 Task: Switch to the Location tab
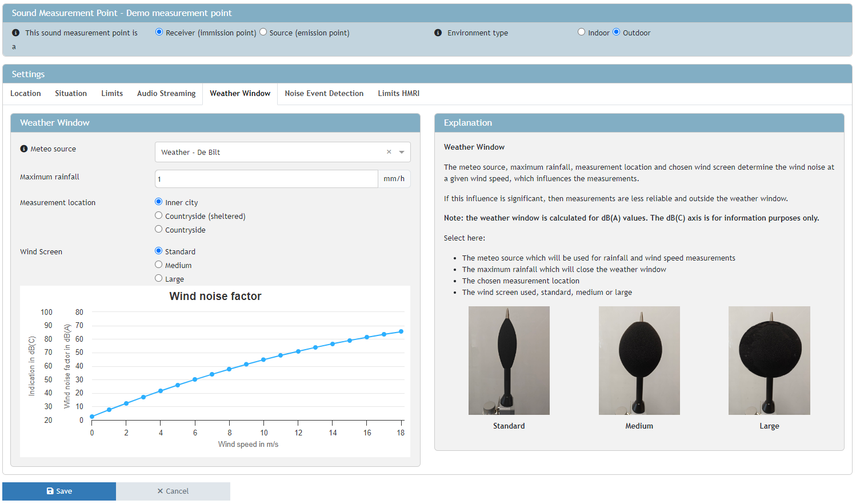click(26, 94)
